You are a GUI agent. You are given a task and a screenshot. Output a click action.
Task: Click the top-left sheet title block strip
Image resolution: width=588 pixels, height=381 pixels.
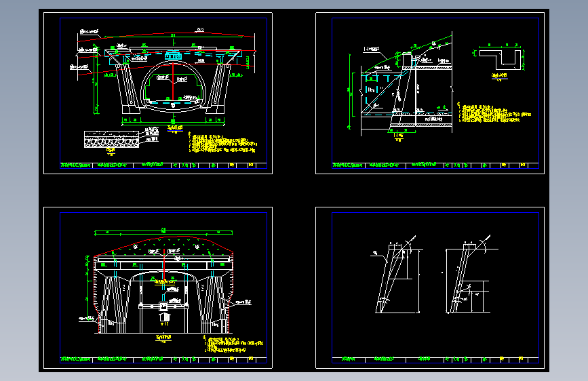click(x=163, y=165)
